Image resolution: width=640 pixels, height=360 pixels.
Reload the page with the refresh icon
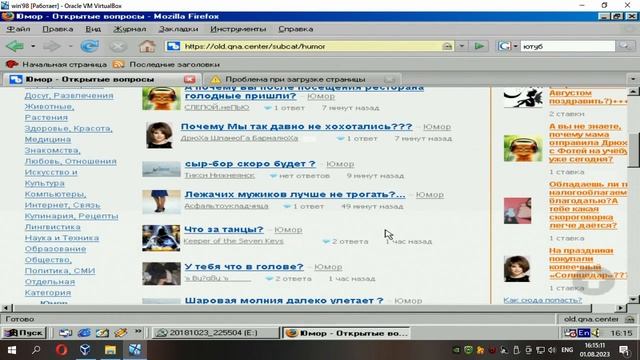(89, 46)
